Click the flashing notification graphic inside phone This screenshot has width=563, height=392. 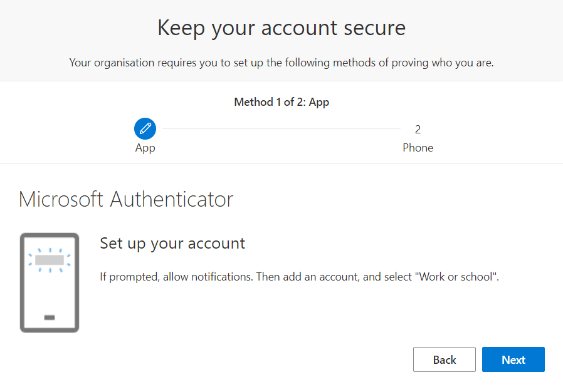coord(50,260)
